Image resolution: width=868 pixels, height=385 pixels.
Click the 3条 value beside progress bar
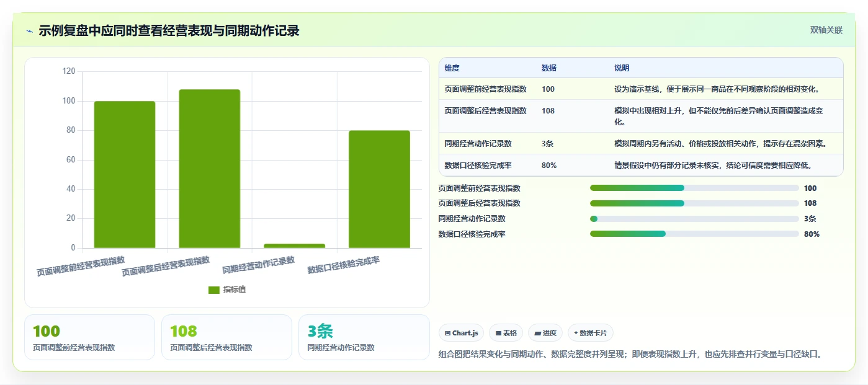pyautogui.click(x=810, y=219)
